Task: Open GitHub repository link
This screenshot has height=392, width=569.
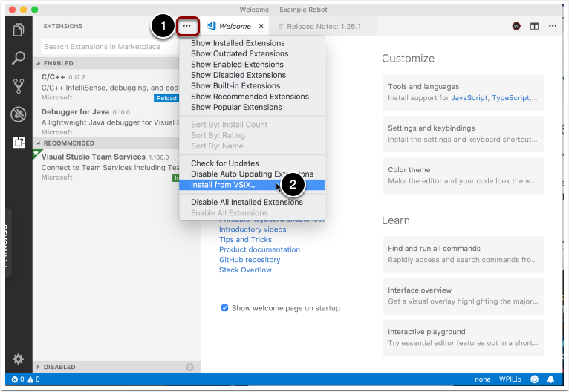Action: 250,260
